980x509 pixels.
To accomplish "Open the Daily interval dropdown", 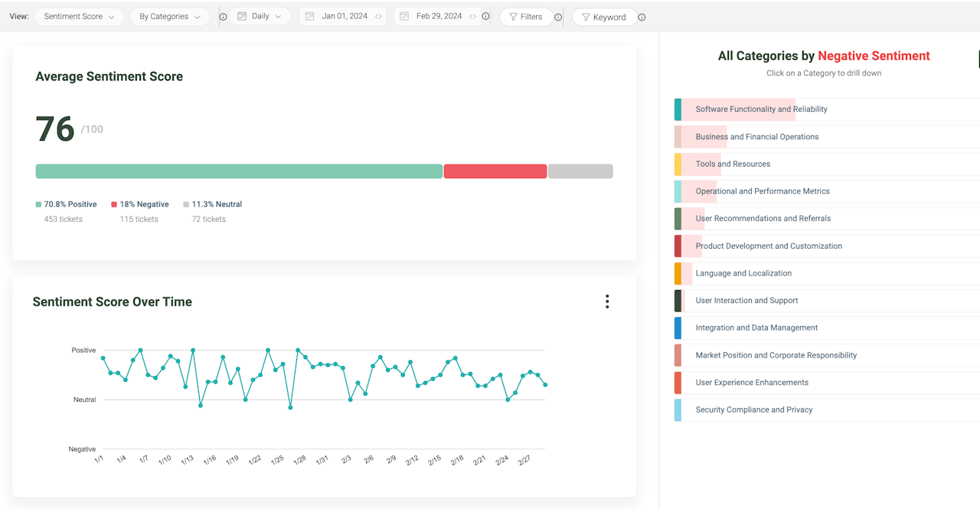I will tap(260, 16).
